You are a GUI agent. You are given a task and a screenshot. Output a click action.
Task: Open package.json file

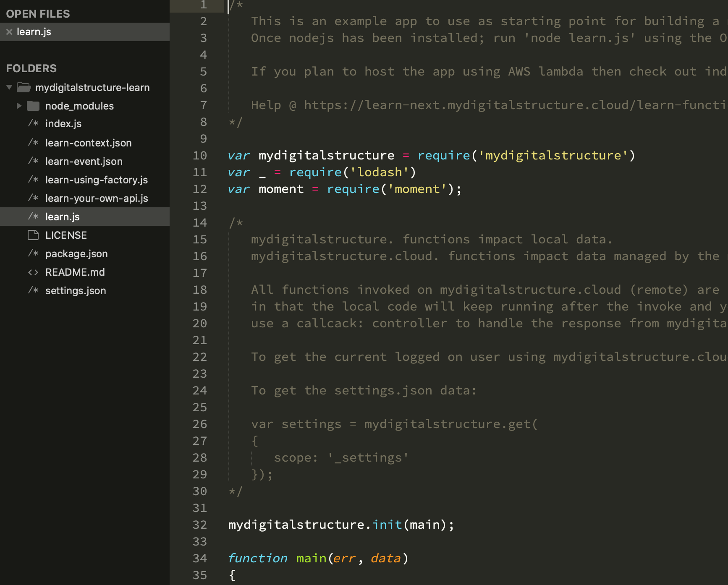click(76, 253)
